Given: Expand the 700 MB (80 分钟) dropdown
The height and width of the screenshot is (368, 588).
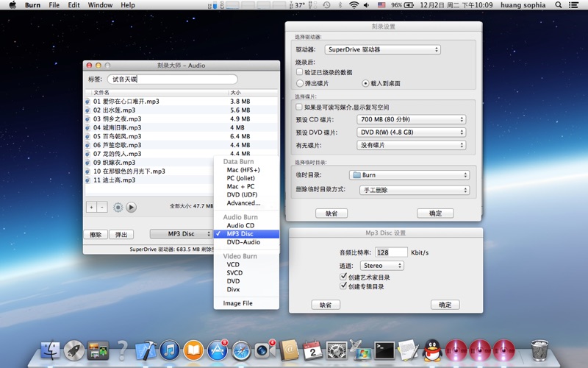Looking at the screenshot, I should (411, 119).
